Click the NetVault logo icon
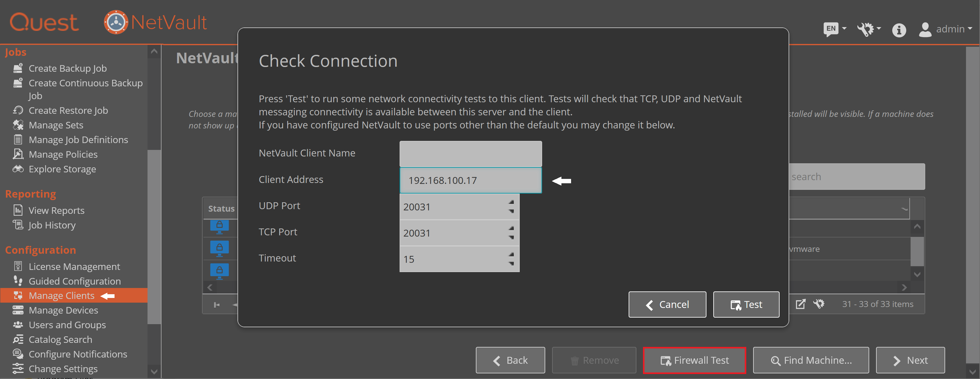Image resolution: width=980 pixels, height=379 pixels. tap(116, 22)
